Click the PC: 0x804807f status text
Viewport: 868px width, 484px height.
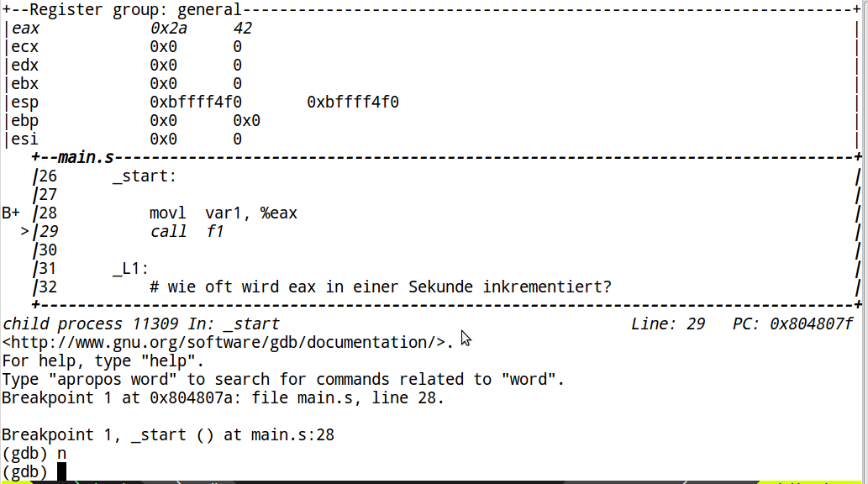pyautogui.click(x=792, y=324)
